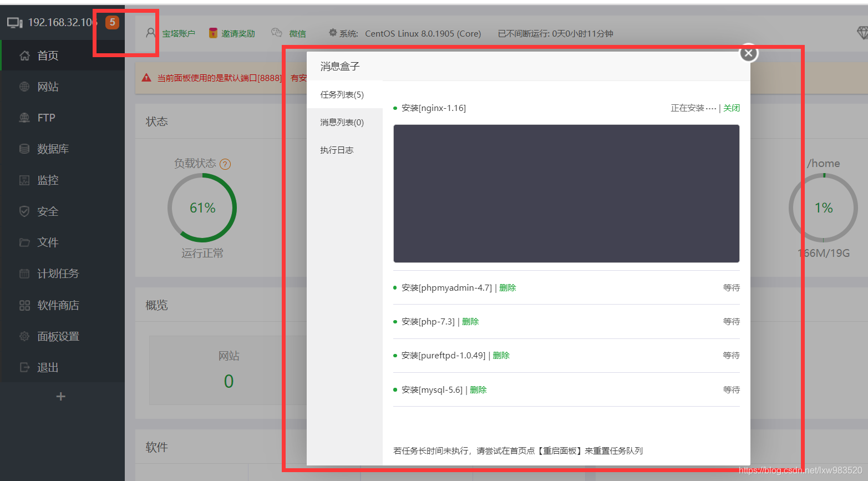Switch to the 消息列表(0) tab
Screen dimensions: 868x481
(x=344, y=122)
